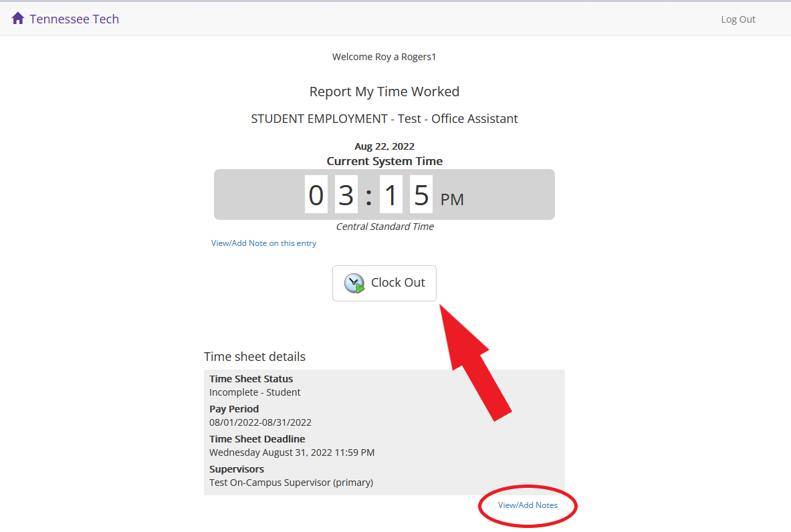Click the Time Sheet Deadline date
791x532 pixels.
point(292,452)
